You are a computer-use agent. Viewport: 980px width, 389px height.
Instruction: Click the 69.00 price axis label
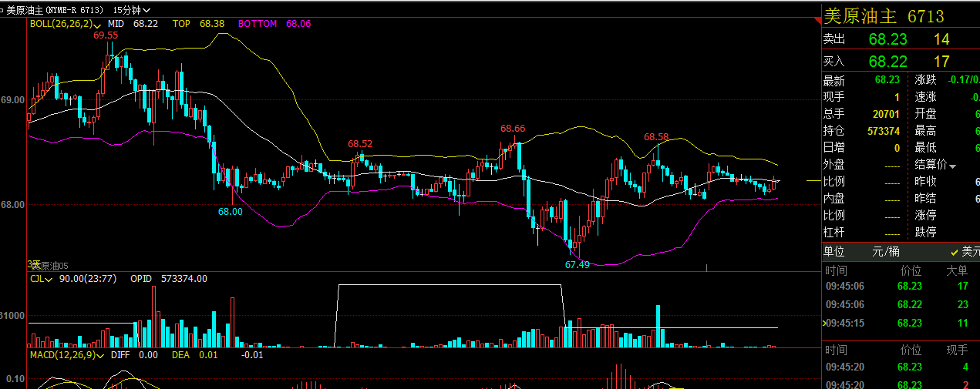pyautogui.click(x=12, y=101)
